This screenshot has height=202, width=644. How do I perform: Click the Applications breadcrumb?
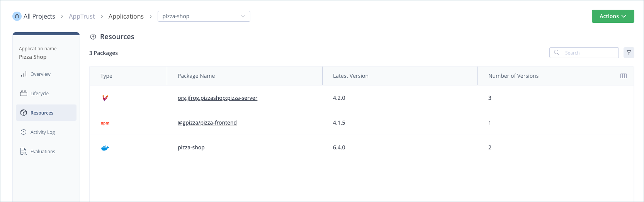(126, 16)
